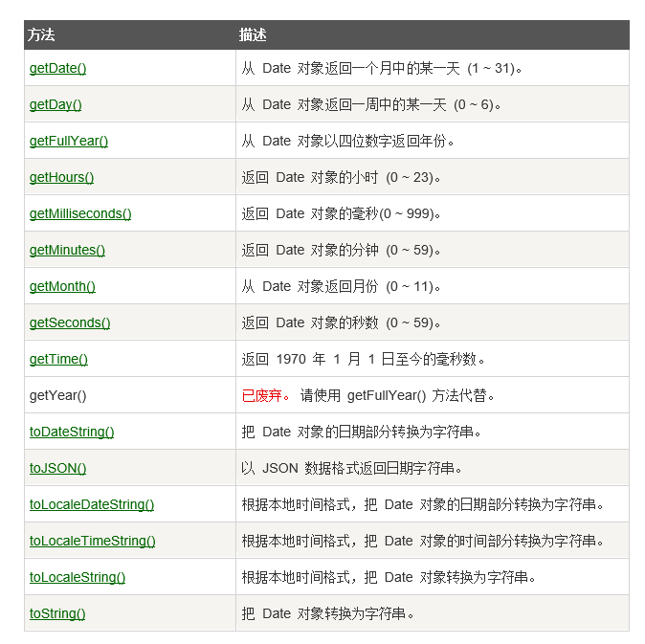The width and height of the screenshot is (645, 644).
Task: Click the 描述 column header
Action: click(253, 35)
